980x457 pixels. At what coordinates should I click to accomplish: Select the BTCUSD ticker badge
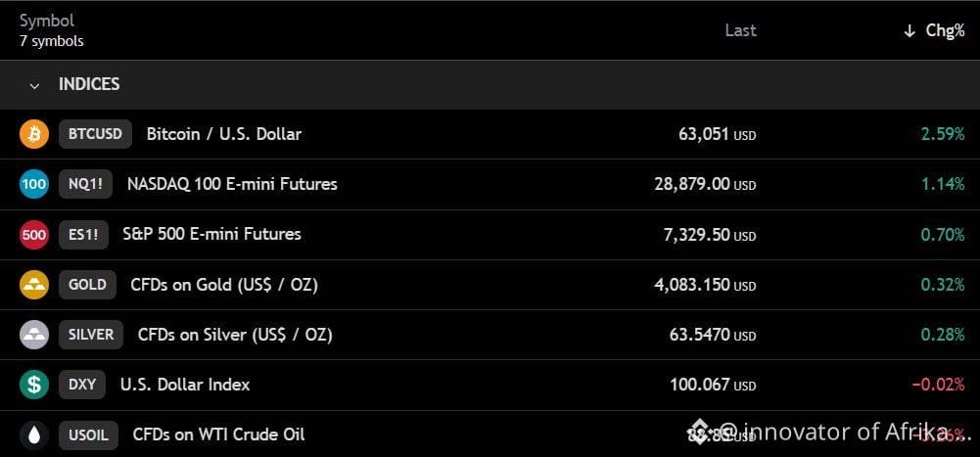pyautogui.click(x=95, y=134)
